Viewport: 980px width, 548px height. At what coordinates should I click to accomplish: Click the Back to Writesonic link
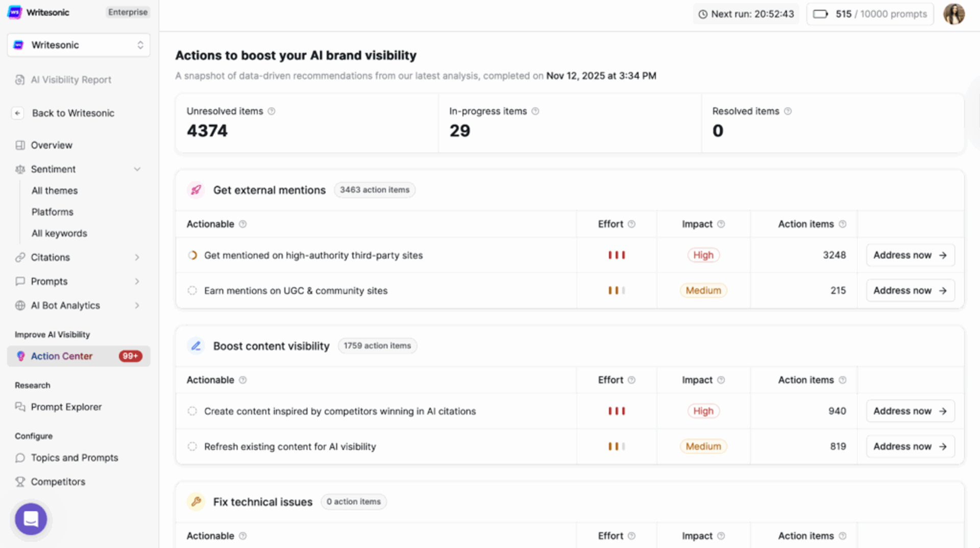pyautogui.click(x=73, y=113)
